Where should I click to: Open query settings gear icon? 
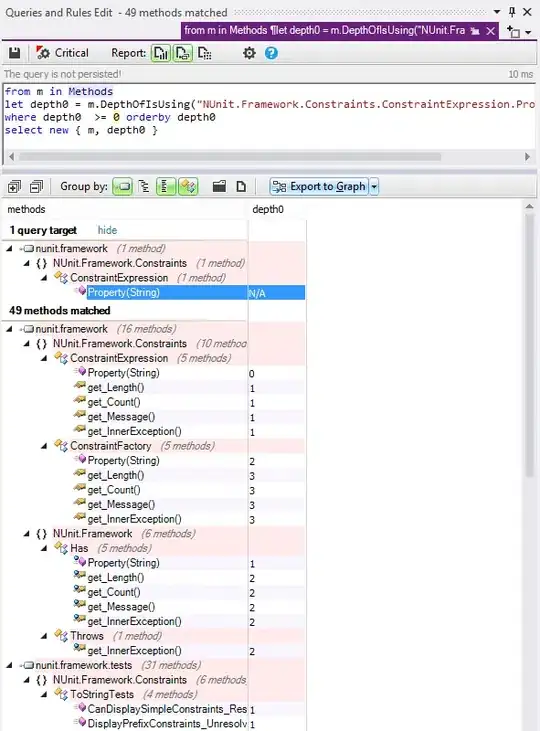[249, 53]
